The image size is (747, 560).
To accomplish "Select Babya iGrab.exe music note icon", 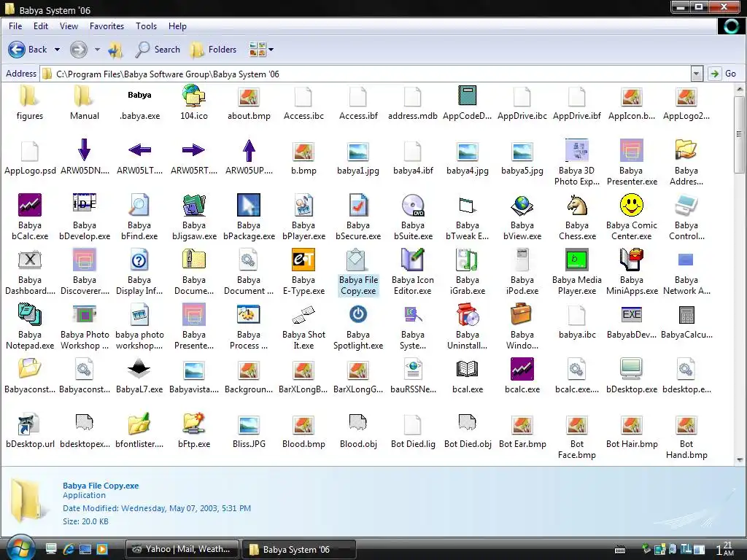I will [468, 260].
